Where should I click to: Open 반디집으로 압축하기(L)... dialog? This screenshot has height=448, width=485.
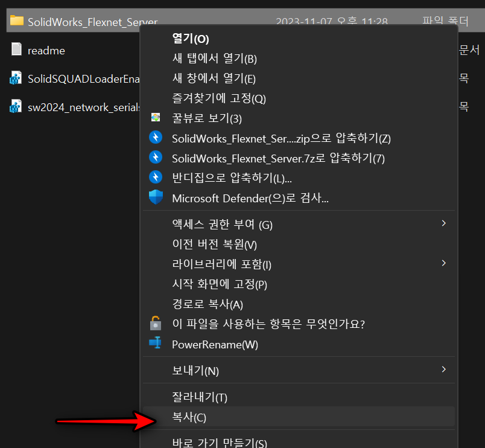299,178
